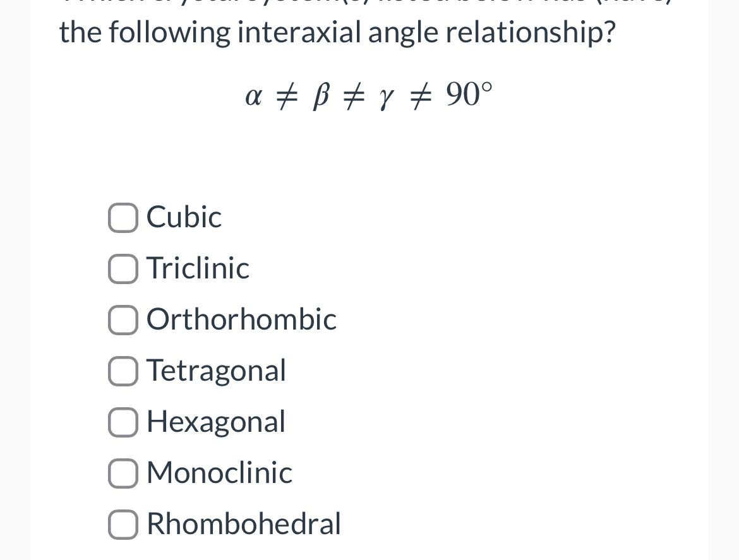
Task: Click the Monoclinic label text
Action: 219,473
